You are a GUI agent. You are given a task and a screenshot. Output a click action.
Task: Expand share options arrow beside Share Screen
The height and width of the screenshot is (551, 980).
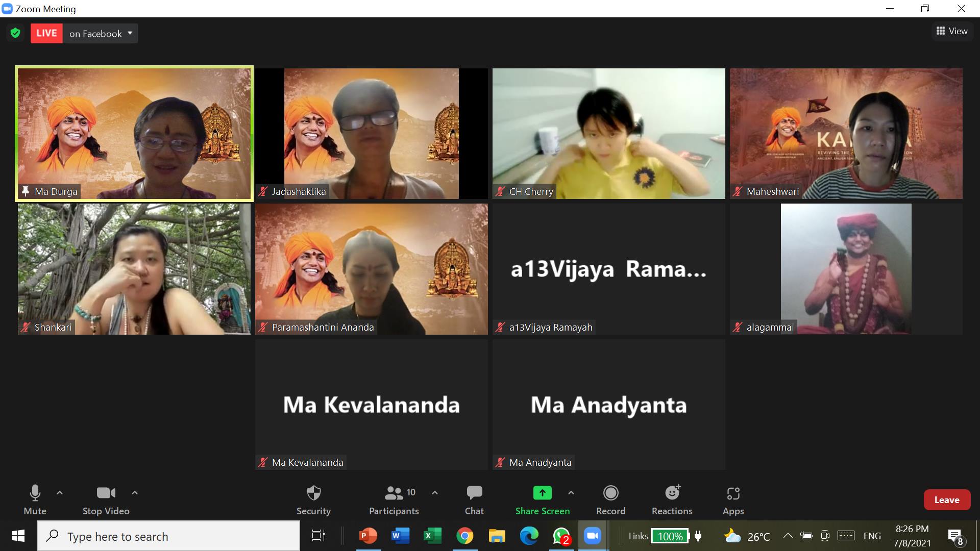pos(571,493)
